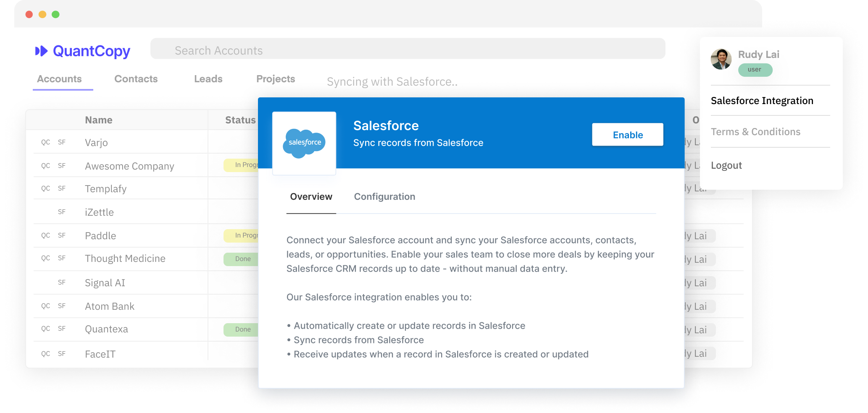Viewport: 868px width, 413px height.
Task: Click QC badge beside Awesome Company
Action: coord(45,166)
